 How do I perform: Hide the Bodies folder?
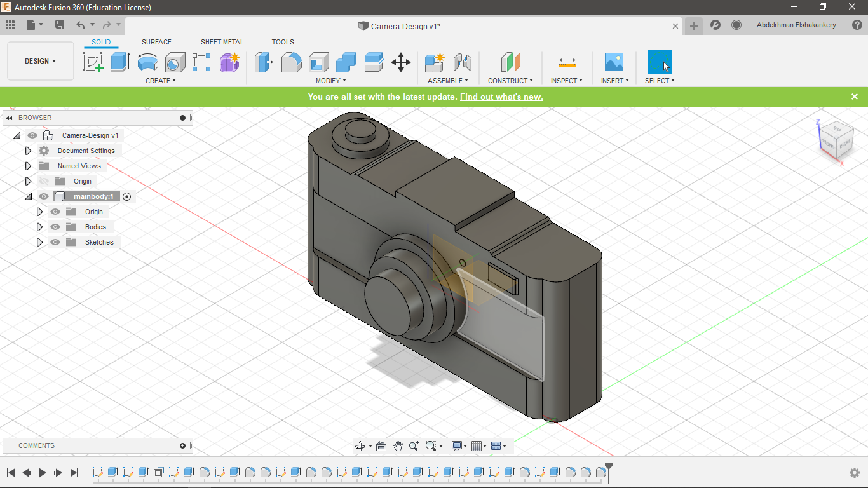[55, 227]
